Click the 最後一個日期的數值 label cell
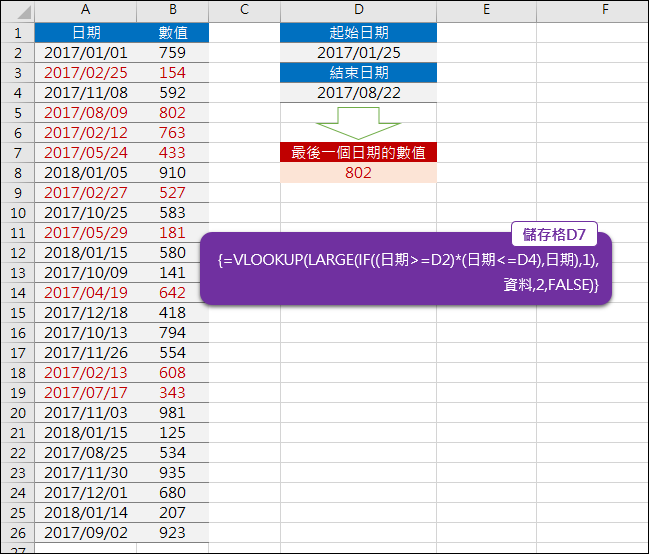 click(358, 152)
